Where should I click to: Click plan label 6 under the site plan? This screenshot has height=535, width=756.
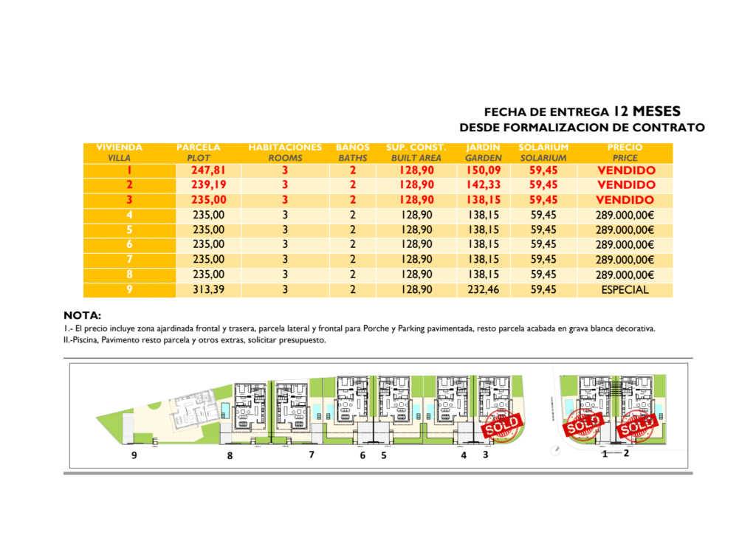[x=362, y=455]
